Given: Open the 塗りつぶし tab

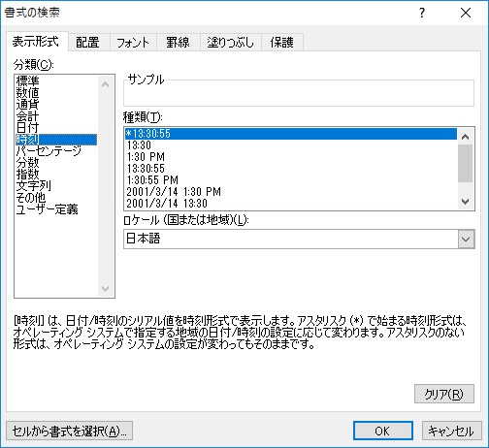Looking at the screenshot, I should point(230,43).
